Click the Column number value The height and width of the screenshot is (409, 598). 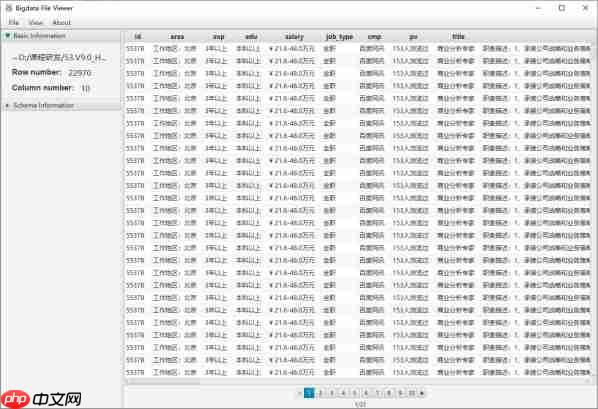pyautogui.click(x=85, y=88)
